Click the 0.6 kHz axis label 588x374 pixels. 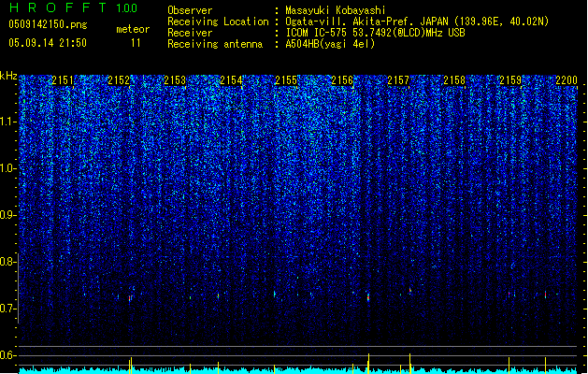pos(8,355)
